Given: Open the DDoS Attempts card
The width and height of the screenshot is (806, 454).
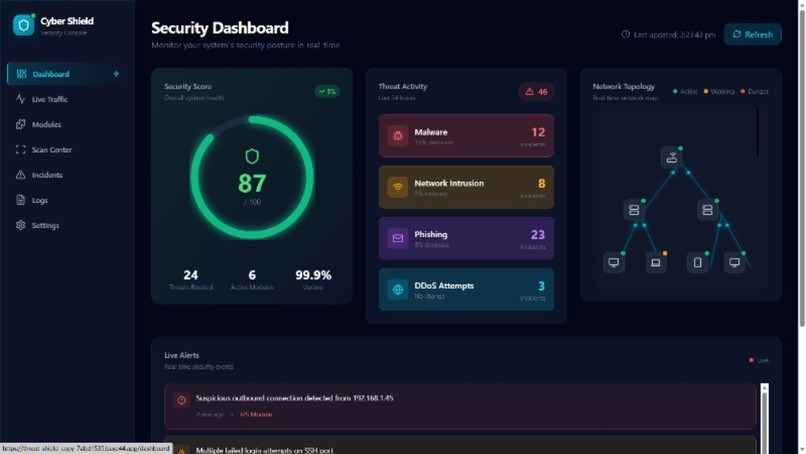Looking at the screenshot, I should (x=466, y=289).
